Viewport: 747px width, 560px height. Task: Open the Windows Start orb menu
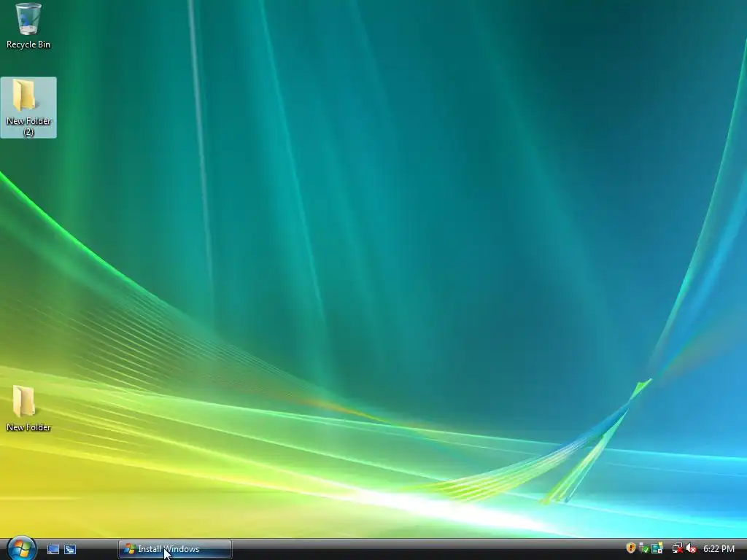click(21, 548)
